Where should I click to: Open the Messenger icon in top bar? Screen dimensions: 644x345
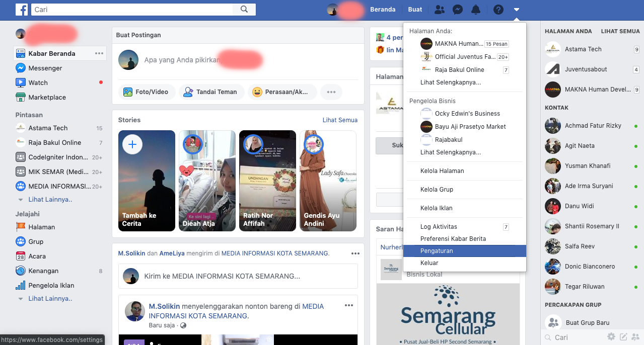[458, 10]
